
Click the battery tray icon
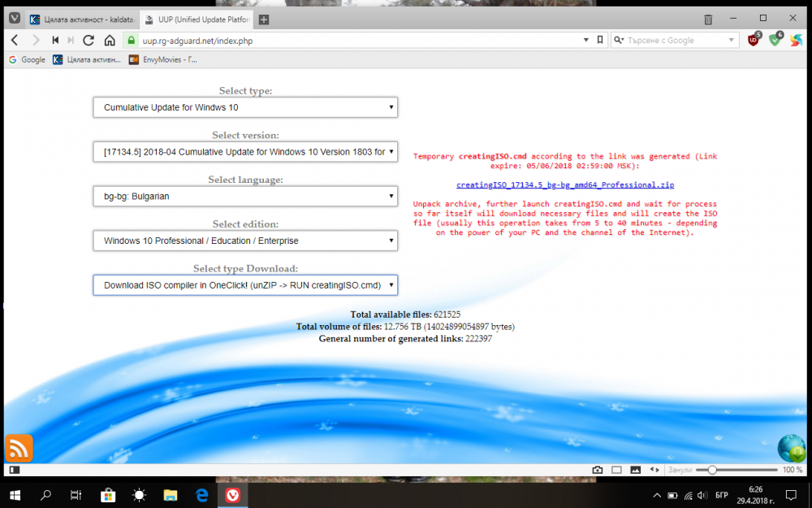[x=672, y=496]
